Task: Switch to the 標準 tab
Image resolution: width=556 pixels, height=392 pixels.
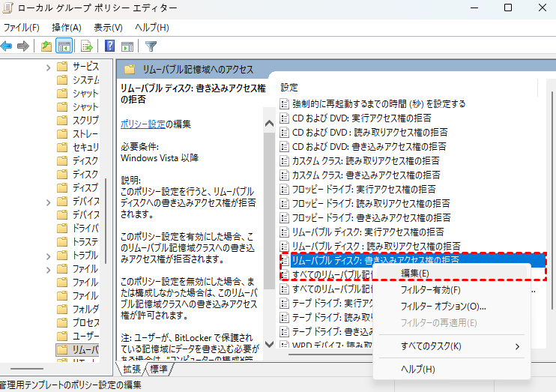Action: point(159,369)
